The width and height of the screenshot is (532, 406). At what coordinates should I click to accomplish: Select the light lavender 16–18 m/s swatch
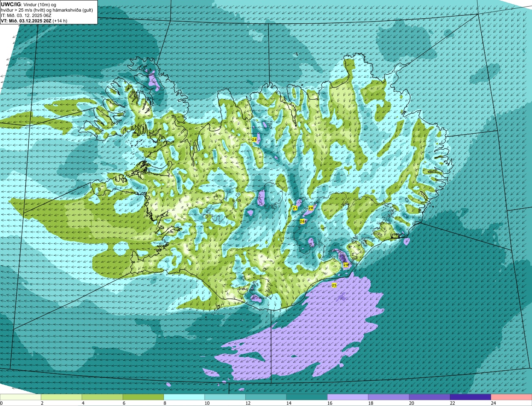(x=348, y=397)
